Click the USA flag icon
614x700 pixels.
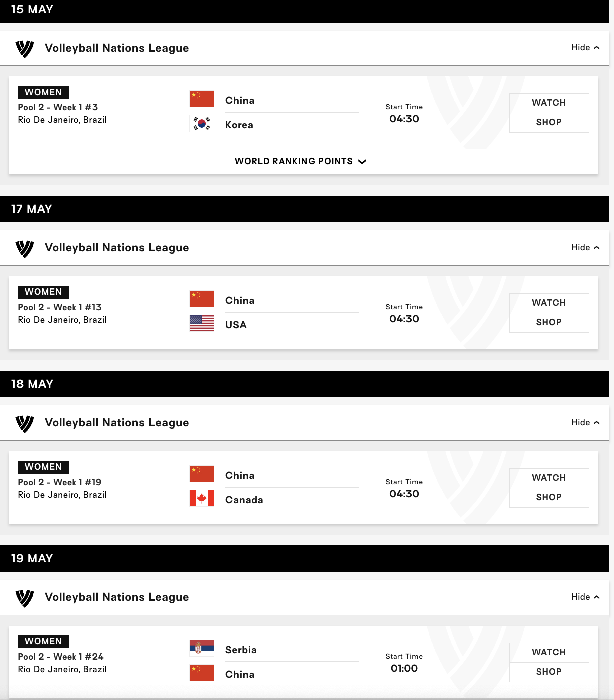[202, 323]
